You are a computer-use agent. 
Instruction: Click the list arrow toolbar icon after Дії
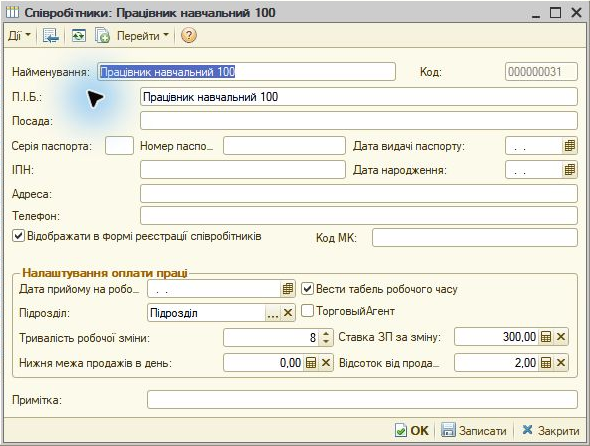50,36
